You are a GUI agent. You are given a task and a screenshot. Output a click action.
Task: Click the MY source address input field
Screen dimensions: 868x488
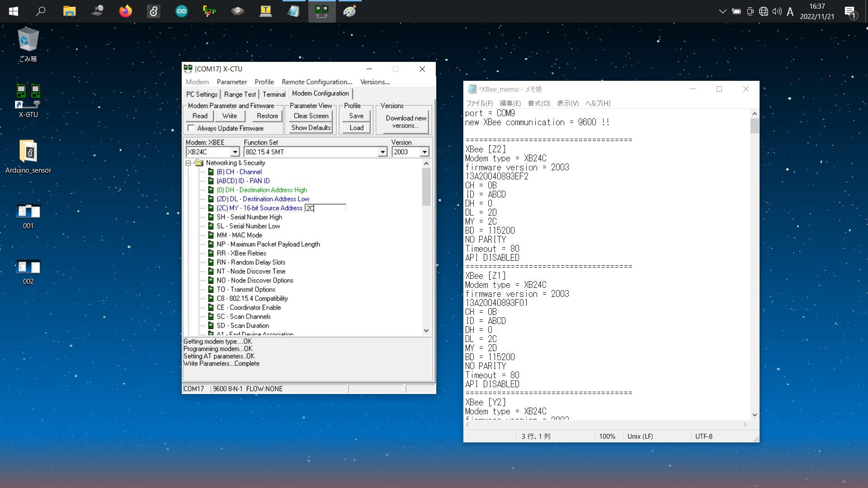coord(325,208)
